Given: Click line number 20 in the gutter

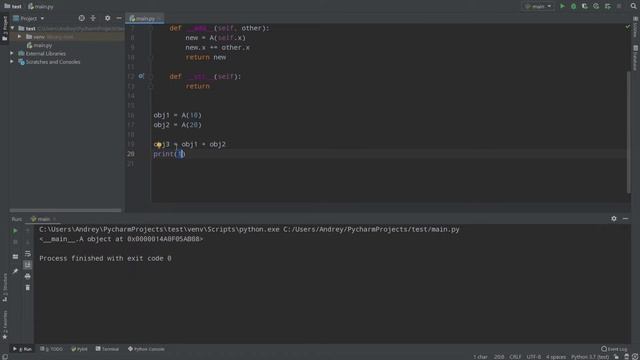Looking at the screenshot, I should pos(131,154).
